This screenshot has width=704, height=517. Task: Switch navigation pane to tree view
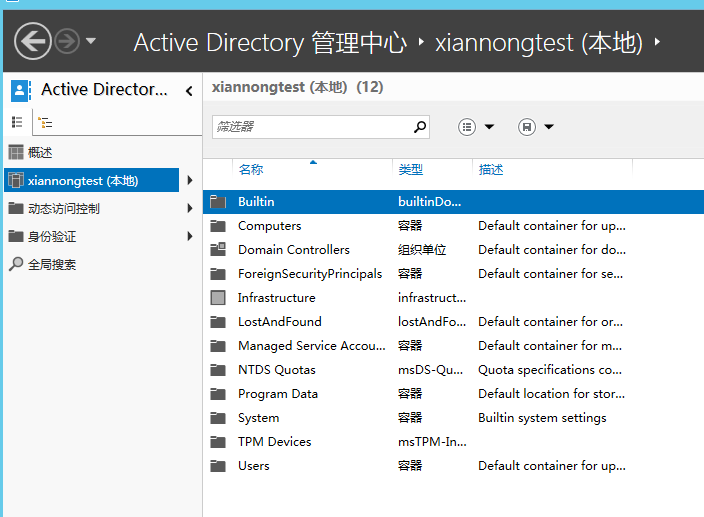pyautogui.click(x=45, y=123)
